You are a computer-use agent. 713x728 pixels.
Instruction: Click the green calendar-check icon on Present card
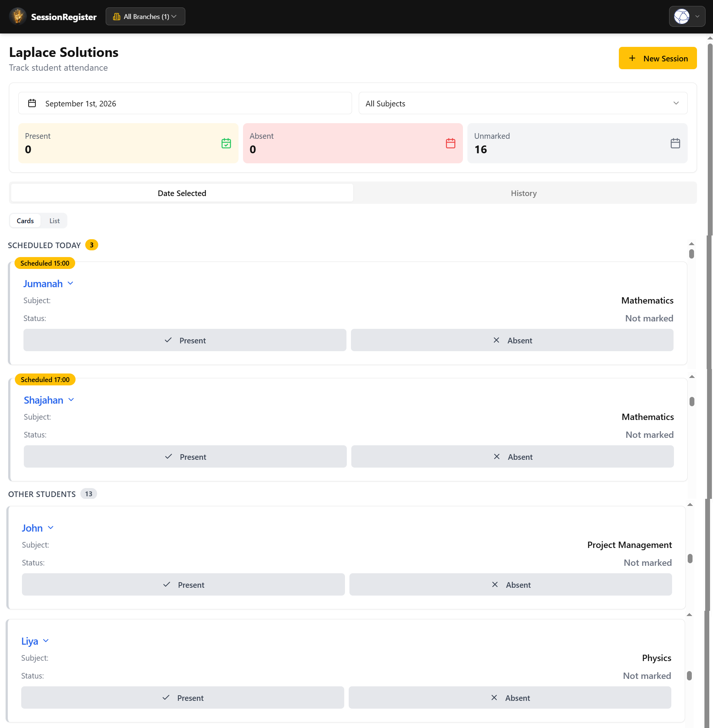coord(226,143)
